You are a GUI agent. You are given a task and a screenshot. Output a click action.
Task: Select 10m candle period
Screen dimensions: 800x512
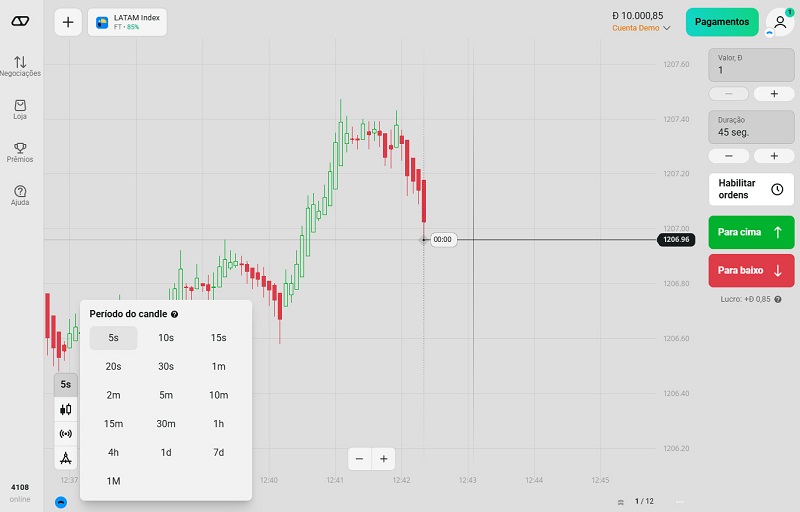218,395
